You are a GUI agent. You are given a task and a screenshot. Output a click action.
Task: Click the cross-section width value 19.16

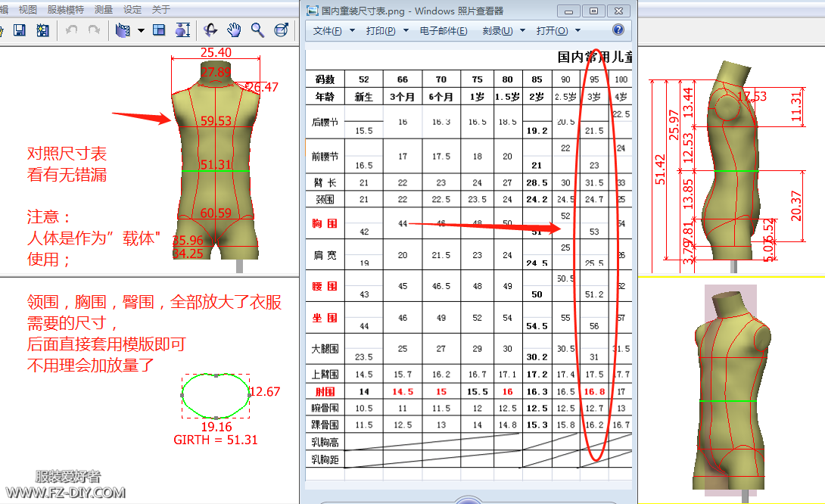(216, 427)
